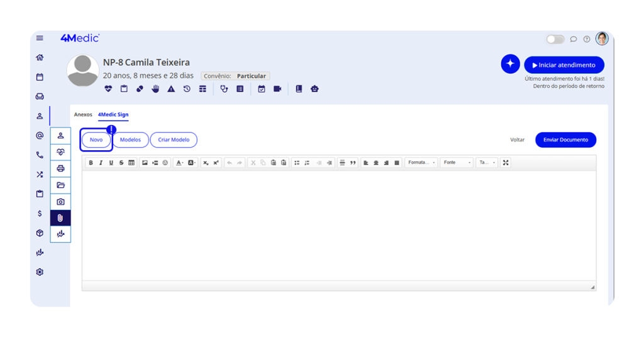644x338 pixels.
Task: Open the dollar financial icon
Action: (40, 214)
